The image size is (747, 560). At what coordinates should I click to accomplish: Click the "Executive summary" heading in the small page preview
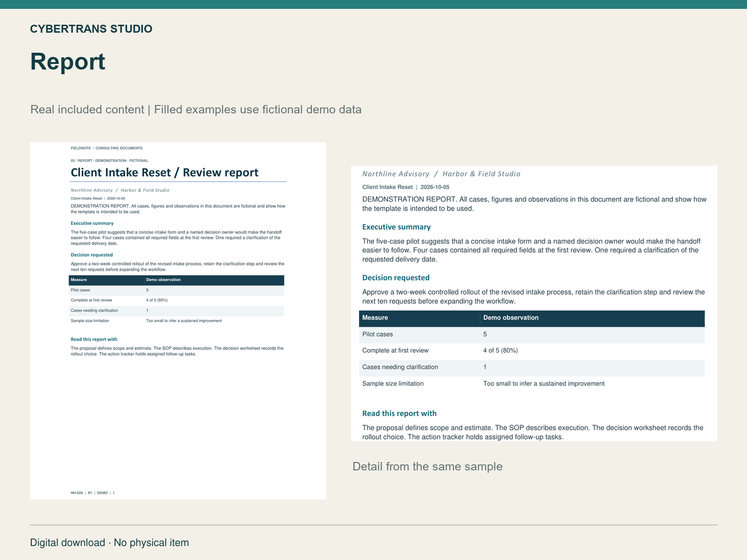[92, 224]
